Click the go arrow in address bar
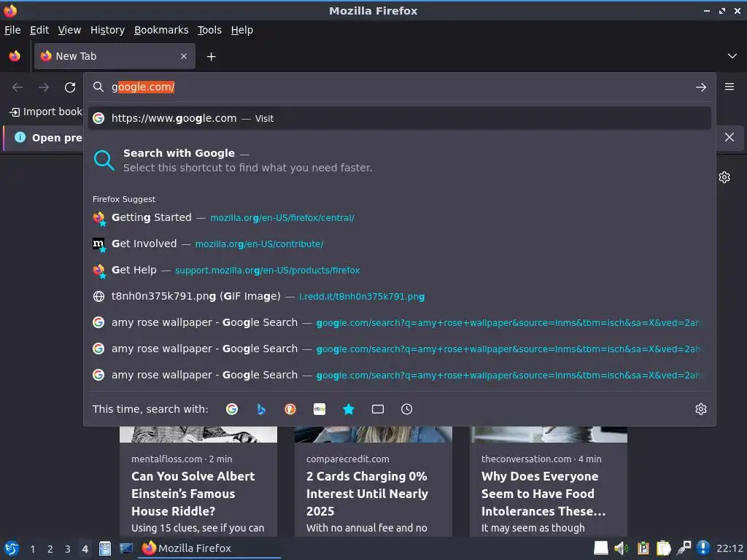The height and width of the screenshot is (560, 747). (701, 87)
